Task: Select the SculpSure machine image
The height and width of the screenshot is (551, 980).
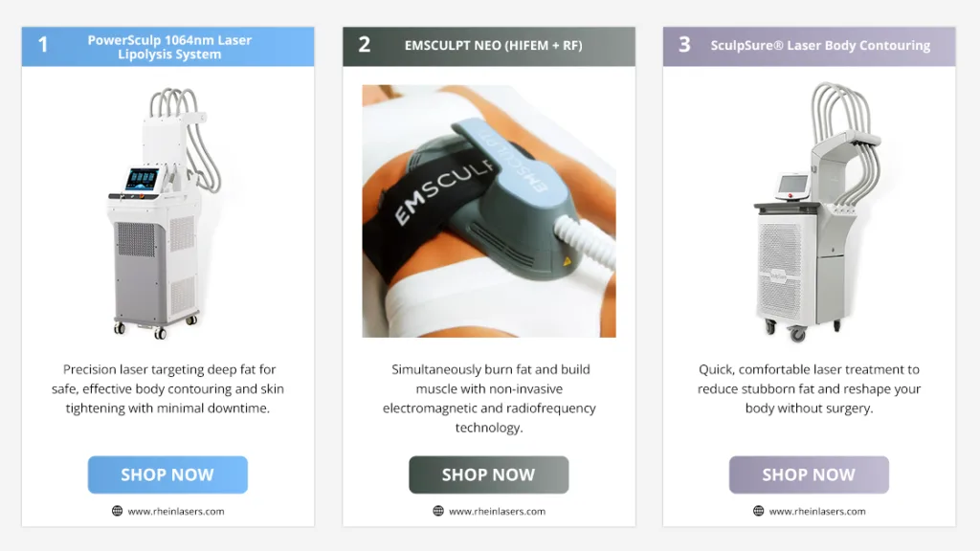Action: point(813,210)
